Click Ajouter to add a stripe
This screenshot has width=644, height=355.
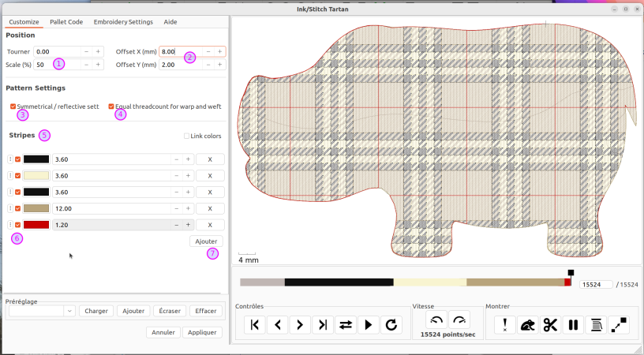[x=206, y=241]
